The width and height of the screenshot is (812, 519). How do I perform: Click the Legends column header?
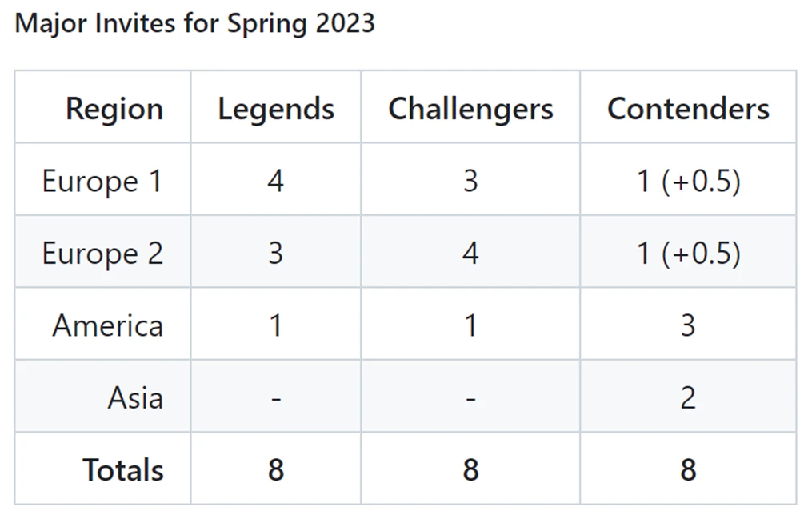coord(276,109)
